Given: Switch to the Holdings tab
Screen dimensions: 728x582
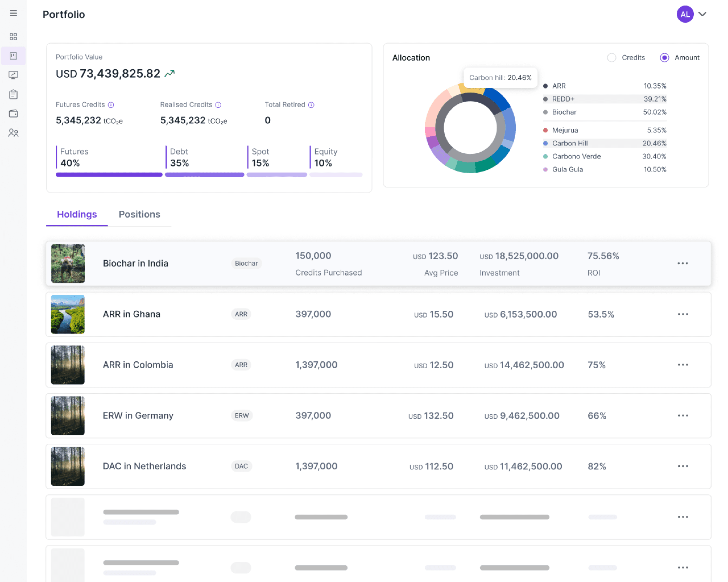Looking at the screenshot, I should (x=77, y=214).
